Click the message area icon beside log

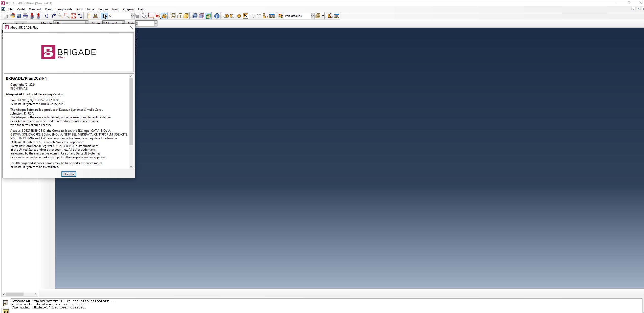pyautogui.click(x=5, y=303)
